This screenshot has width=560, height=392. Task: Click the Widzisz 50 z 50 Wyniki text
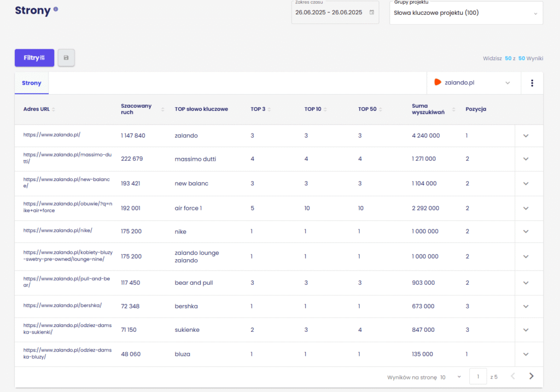(x=513, y=58)
